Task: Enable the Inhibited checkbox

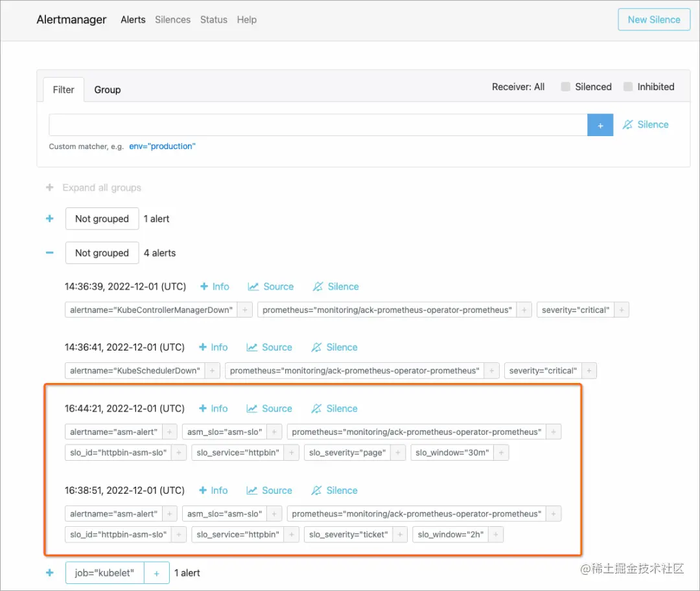Action: click(627, 87)
